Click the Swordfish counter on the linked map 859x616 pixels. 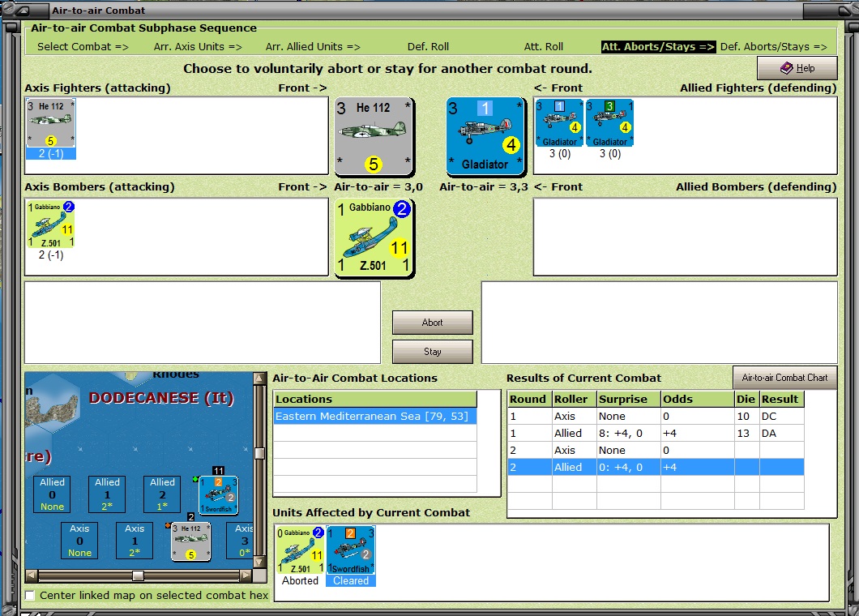point(219,495)
